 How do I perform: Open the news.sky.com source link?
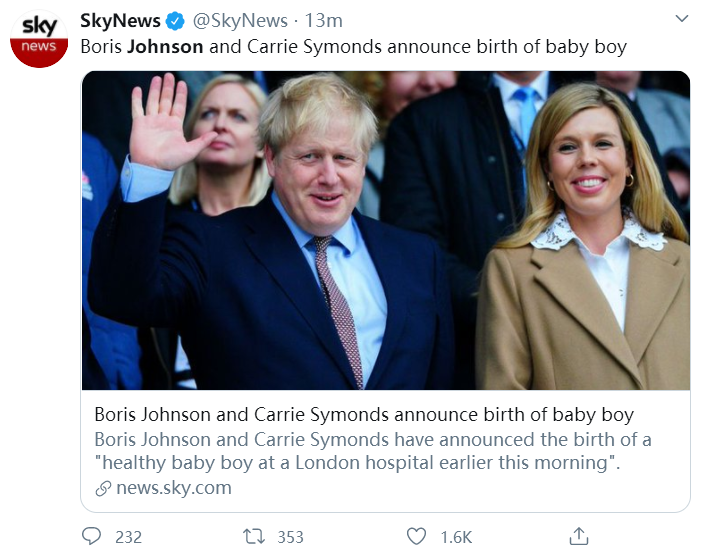[x=173, y=488]
